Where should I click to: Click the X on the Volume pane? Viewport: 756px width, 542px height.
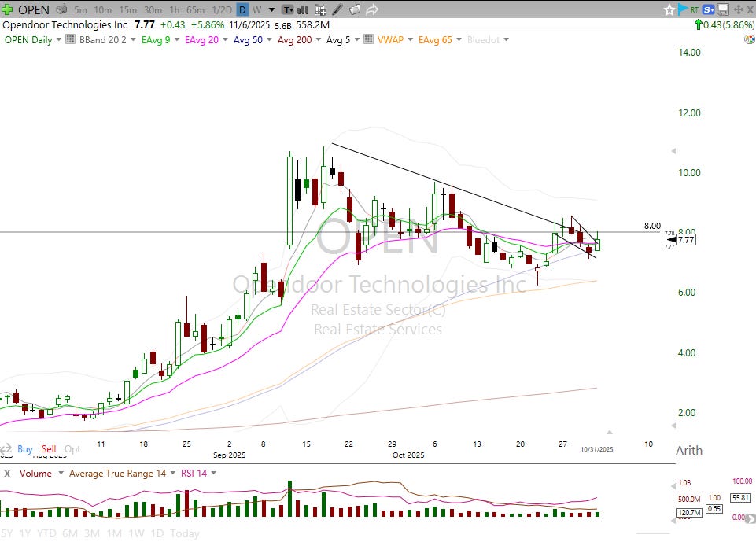(7, 474)
